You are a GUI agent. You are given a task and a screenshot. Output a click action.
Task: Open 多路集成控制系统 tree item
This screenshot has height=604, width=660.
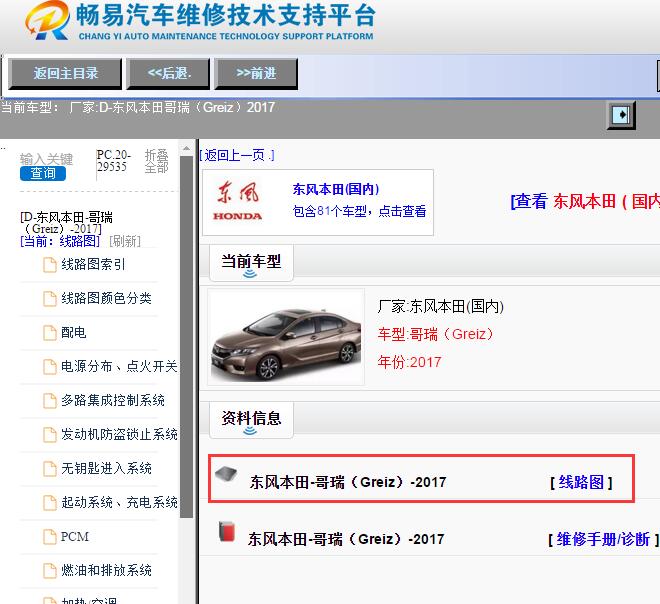[x=113, y=400]
